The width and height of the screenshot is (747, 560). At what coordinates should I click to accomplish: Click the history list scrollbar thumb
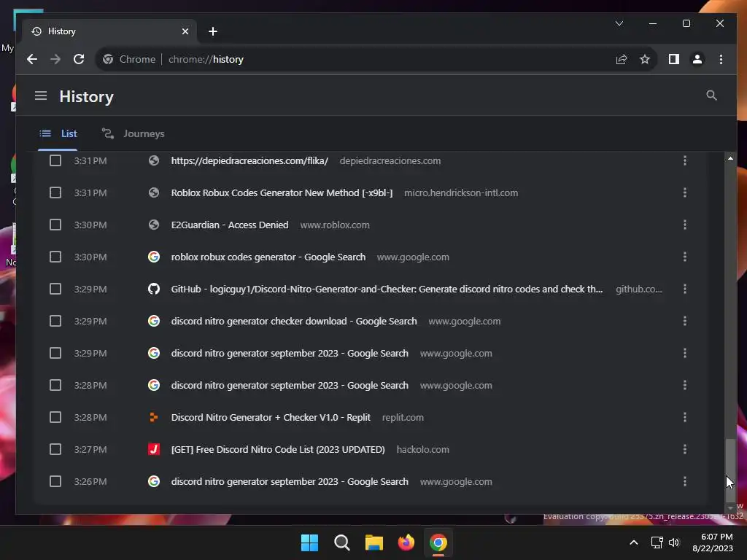[730, 470]
